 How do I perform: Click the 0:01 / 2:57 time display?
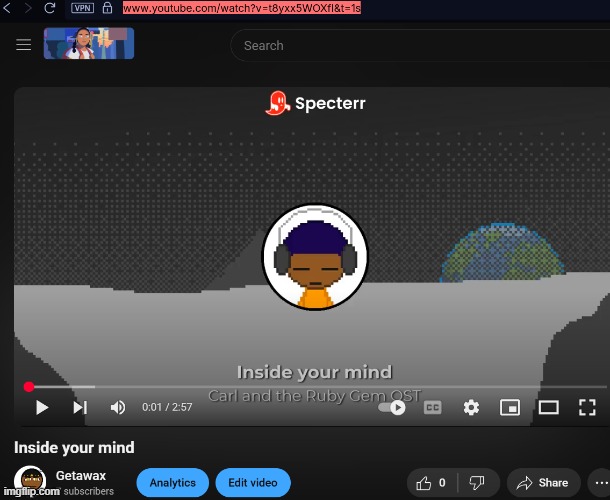click(x=167, y=407)
